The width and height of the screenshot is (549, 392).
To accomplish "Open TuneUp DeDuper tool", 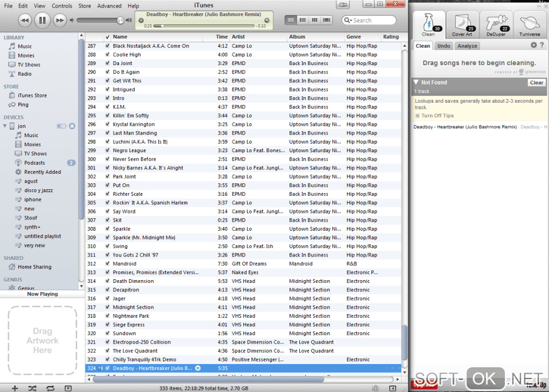I will click(496, 25).
